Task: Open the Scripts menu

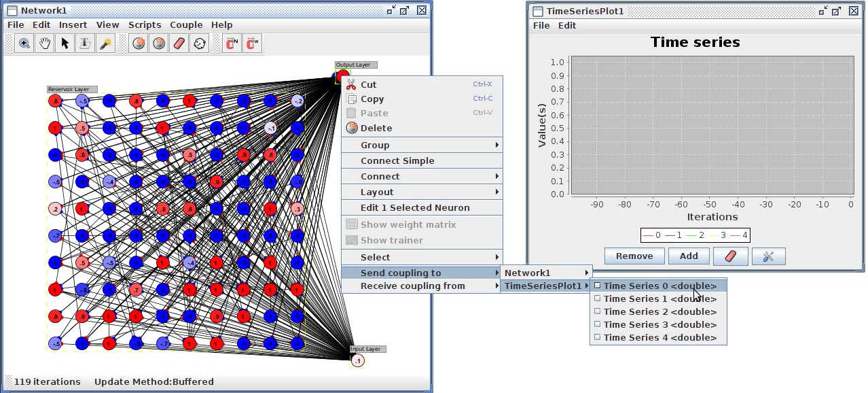Action: (145, 25)
